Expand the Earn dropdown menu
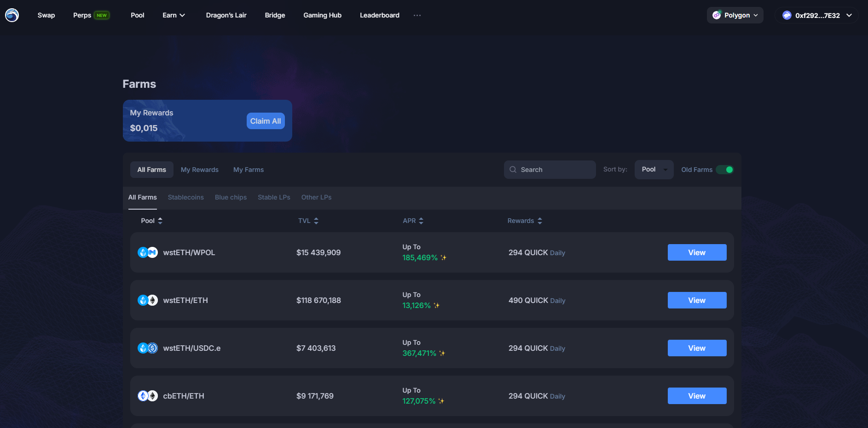Image resolution: width=868 pixels, height=428 pixels. point(174,15)
